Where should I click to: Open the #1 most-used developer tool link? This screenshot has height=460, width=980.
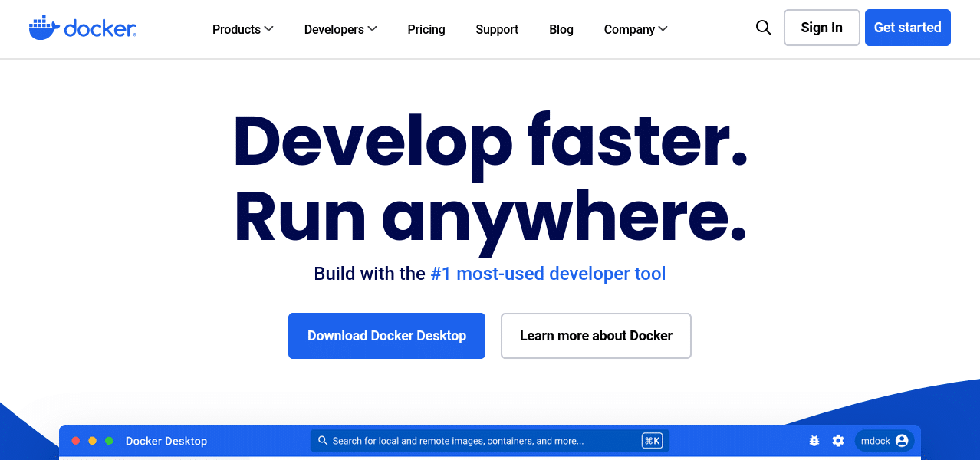coord(547,274)
